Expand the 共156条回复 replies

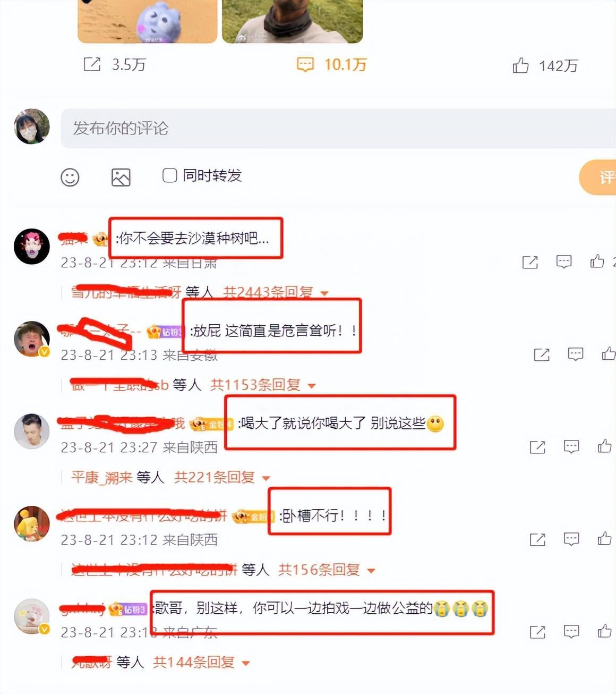(x=327, y=570)
